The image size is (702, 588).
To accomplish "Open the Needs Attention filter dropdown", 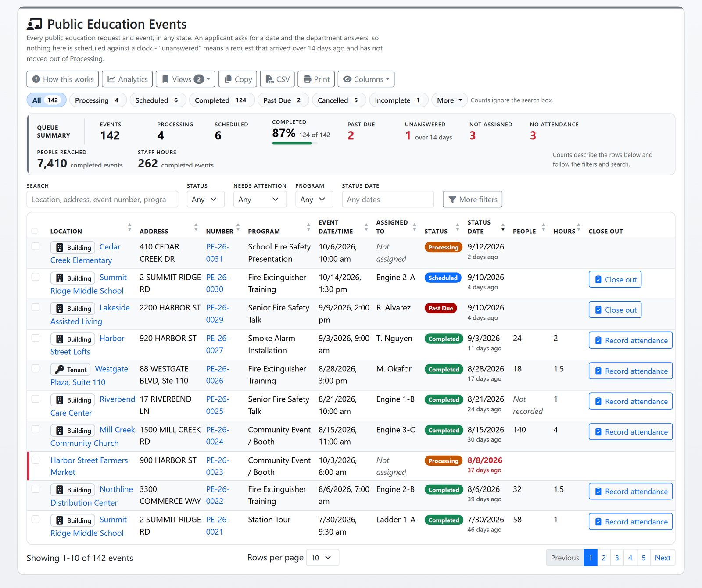I will click(260, 200).
